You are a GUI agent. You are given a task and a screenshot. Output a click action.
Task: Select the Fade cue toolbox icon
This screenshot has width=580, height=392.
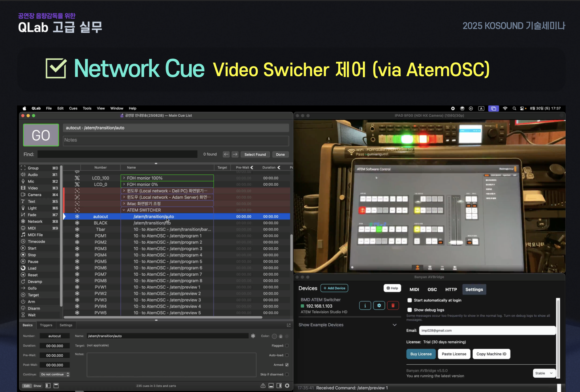(x=23, y=215)
